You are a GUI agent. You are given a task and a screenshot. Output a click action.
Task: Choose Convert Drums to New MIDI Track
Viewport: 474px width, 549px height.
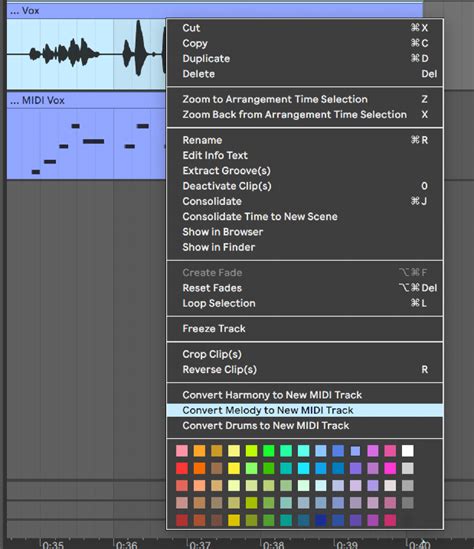[x=305, y=426]
